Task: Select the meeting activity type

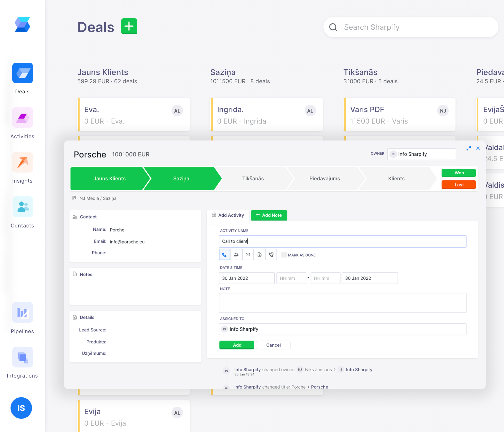Action: tap(236, 255)
